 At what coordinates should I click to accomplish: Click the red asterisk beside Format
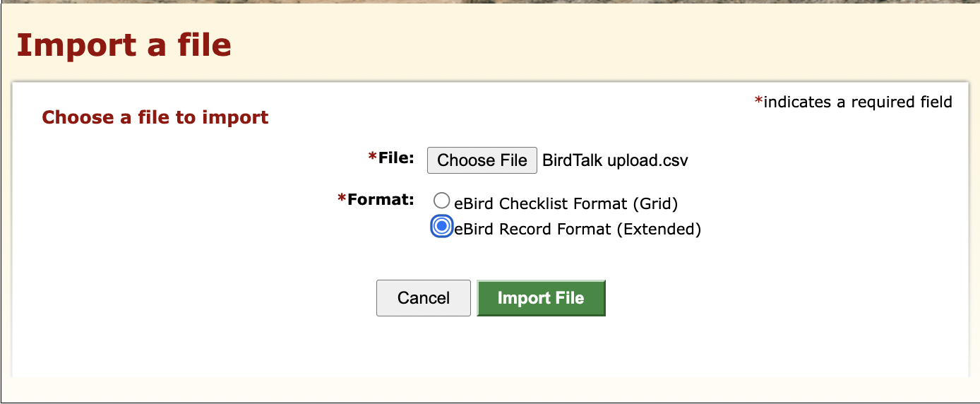[342, 201]
